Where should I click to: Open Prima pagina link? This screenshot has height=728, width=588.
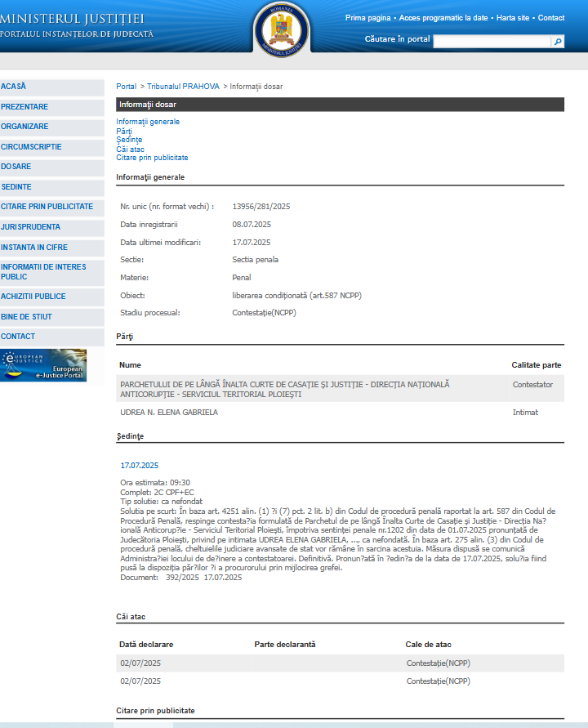[367, 18]
